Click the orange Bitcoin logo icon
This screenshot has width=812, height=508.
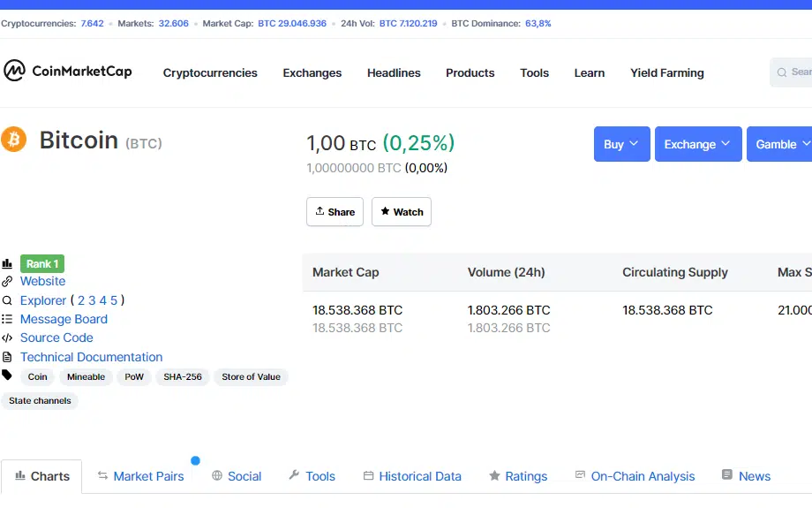coord(13,139)
